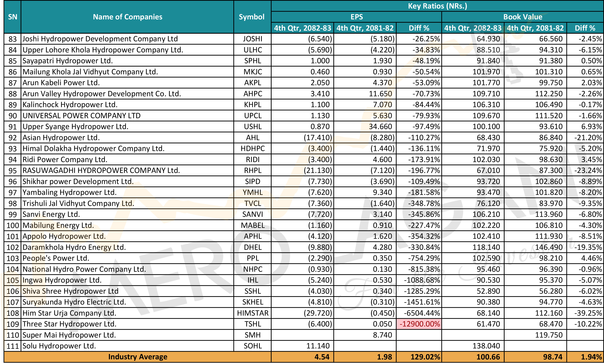Select EPS diff '-1088.68%'
Viewport: 604px width, 364px height.
[x=422, y=280]
